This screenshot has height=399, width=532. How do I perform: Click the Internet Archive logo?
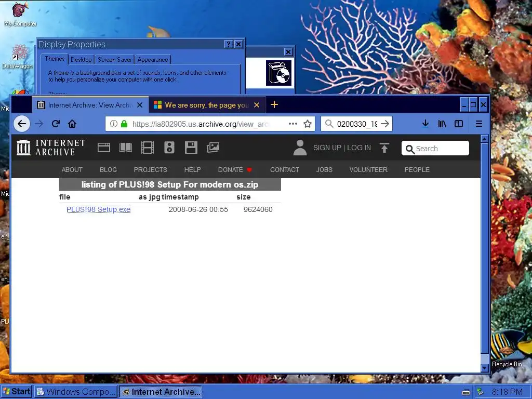pos(51,148)
